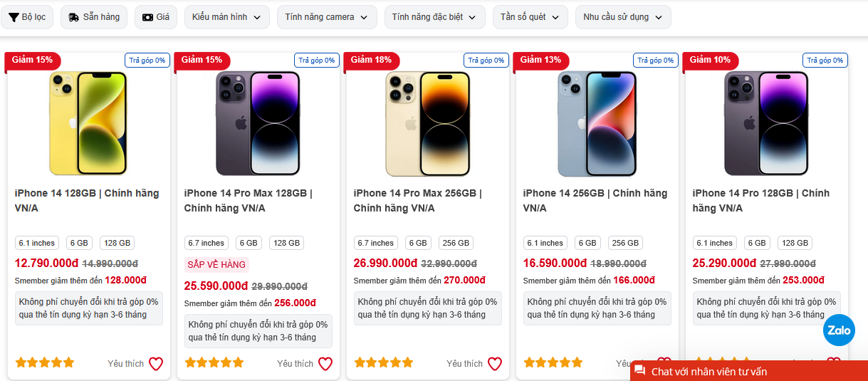
Task: Click the five-star rating of iPhone 14 128GB
Action: pyautogui.click(x=45, y=362)
